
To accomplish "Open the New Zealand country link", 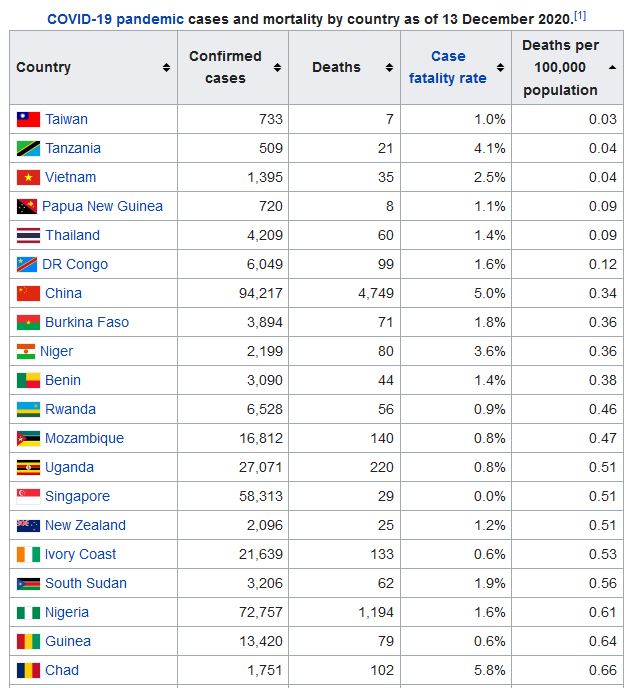I will (x=86, y=525).
